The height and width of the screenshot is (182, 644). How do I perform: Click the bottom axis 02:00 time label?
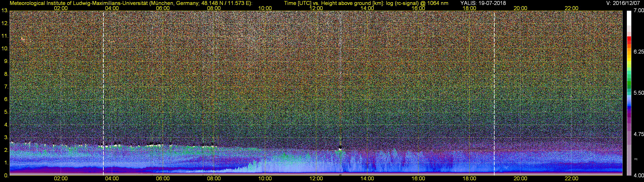pos(61,179)
